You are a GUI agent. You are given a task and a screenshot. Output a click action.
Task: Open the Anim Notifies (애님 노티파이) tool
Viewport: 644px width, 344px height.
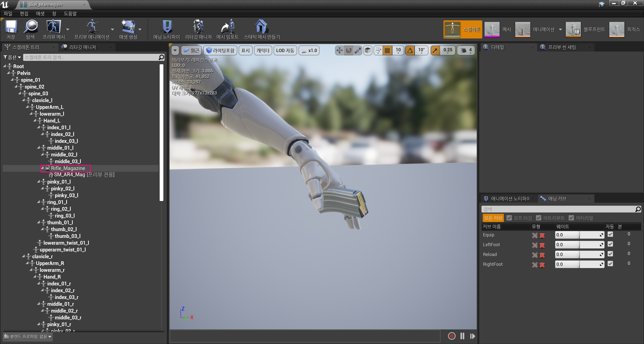coord(167,27)
